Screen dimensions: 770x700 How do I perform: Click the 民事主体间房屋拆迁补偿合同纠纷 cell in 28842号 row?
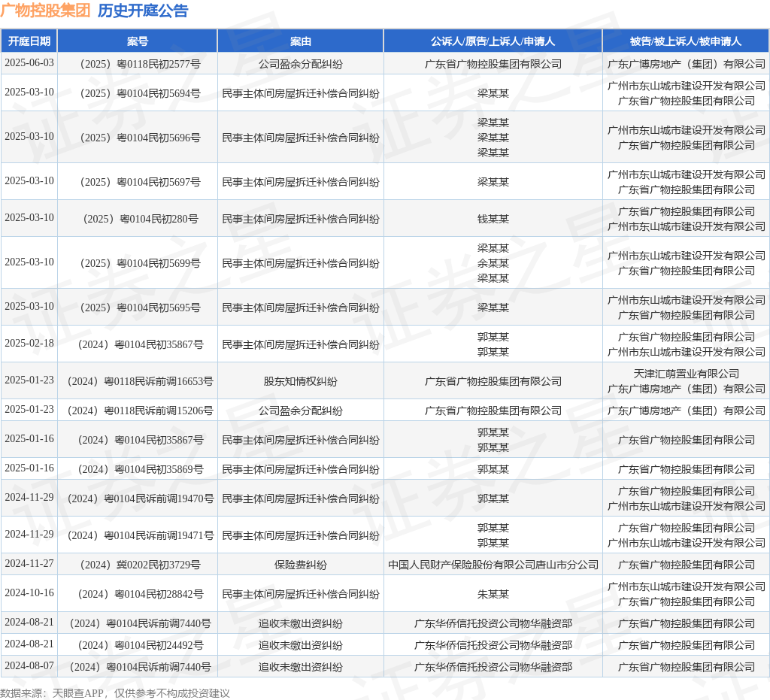click(x=301, y=595)
